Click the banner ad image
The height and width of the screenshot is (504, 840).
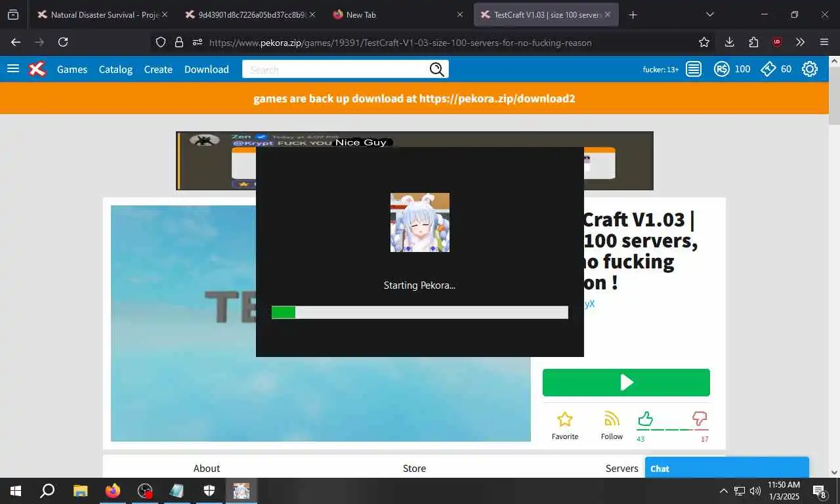click(415, 161)
